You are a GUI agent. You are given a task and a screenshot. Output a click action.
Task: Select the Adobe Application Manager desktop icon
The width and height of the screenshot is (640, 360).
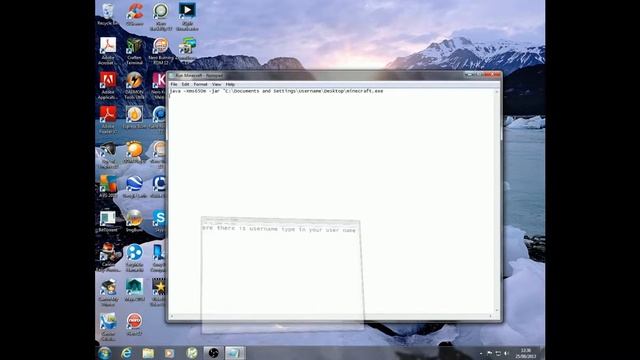(108, 85)
